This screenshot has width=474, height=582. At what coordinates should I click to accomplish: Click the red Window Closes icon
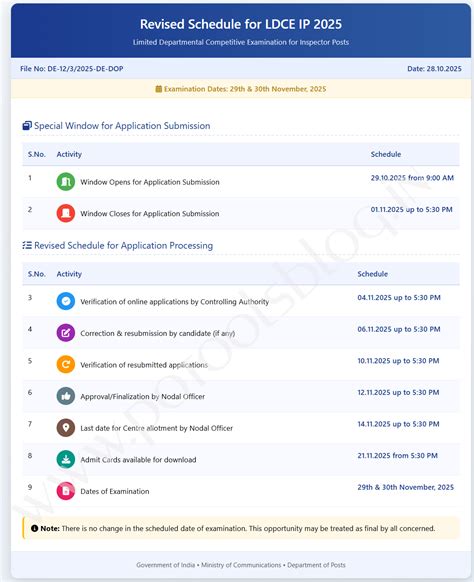[x=66, y=213]
